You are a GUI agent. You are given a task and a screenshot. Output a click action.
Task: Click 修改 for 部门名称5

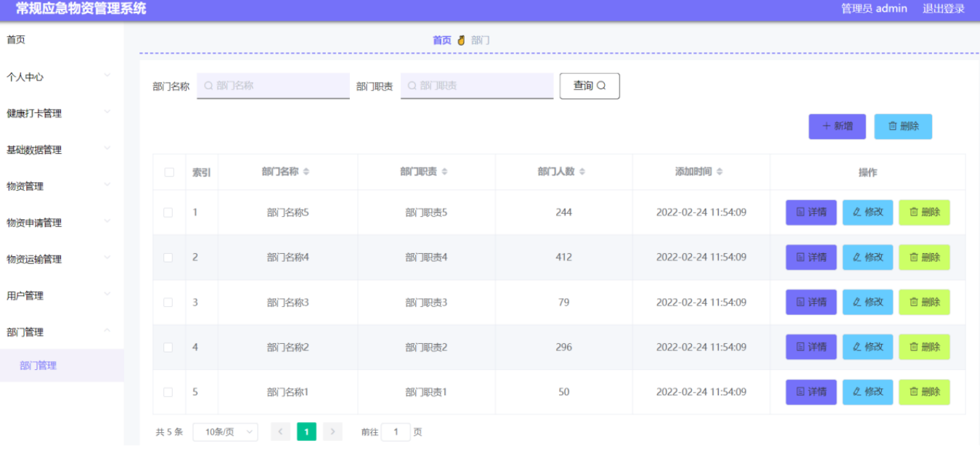pyautogui.click(x=867, y=213)
